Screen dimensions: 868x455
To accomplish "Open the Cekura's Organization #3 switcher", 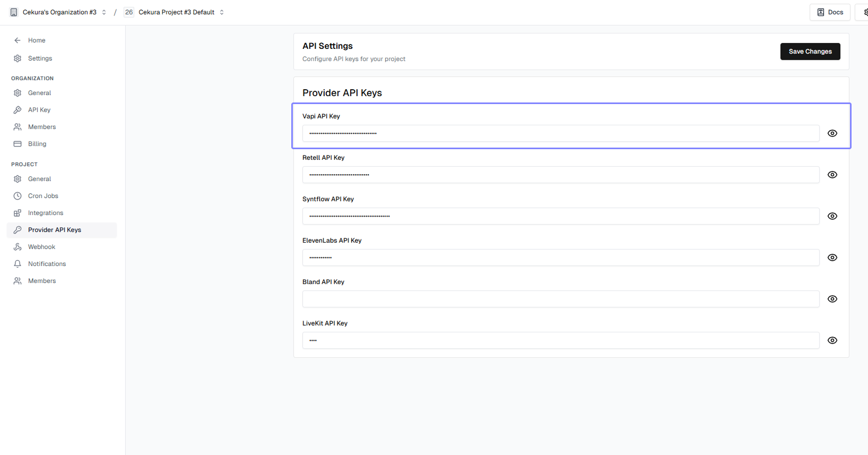I will coord(58,12).
